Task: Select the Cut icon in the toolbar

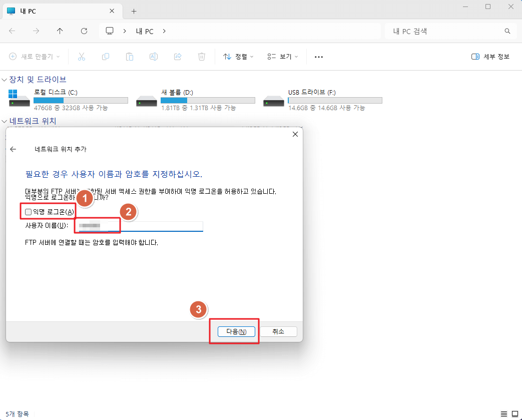Action: (81, 56)
